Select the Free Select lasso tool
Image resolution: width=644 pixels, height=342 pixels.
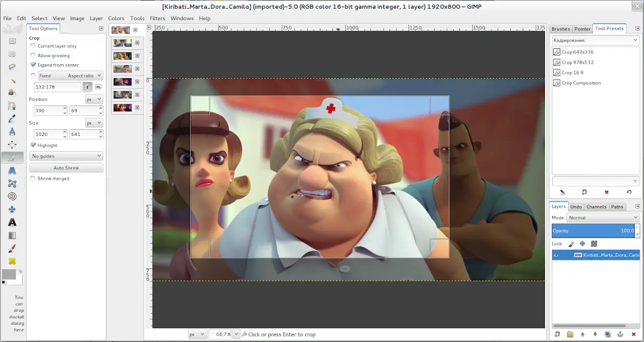point(12,67)
